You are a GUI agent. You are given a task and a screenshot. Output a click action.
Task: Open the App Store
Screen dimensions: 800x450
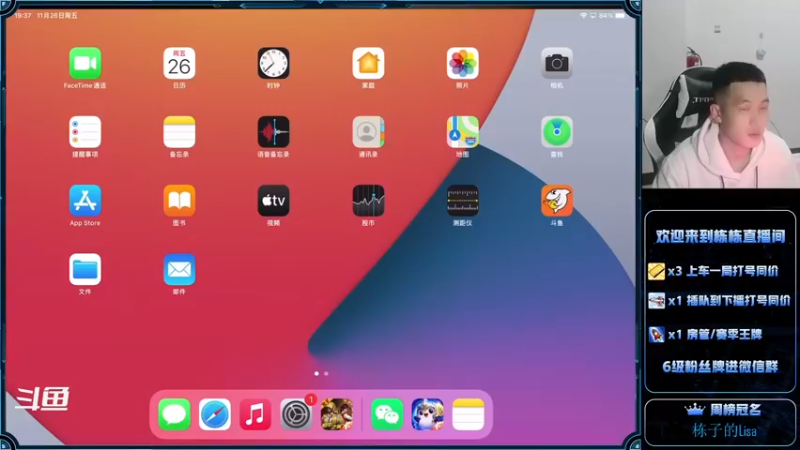click(85, 201)
